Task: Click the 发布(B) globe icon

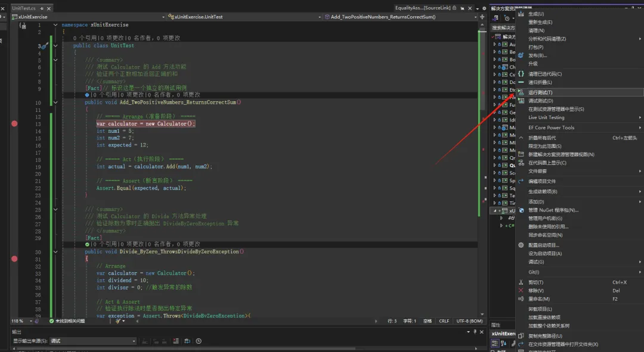Action: coord(521,55)
